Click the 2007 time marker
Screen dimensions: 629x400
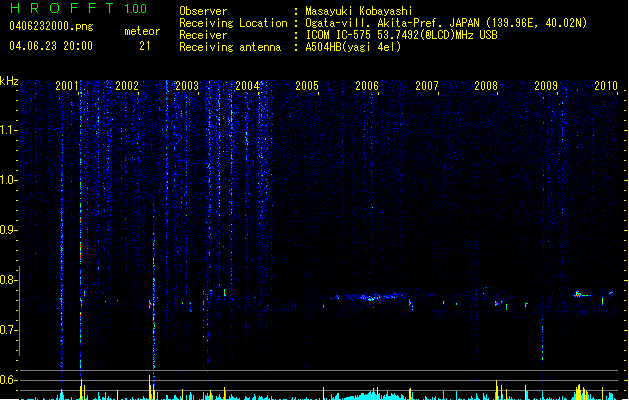tap(427, 85)
